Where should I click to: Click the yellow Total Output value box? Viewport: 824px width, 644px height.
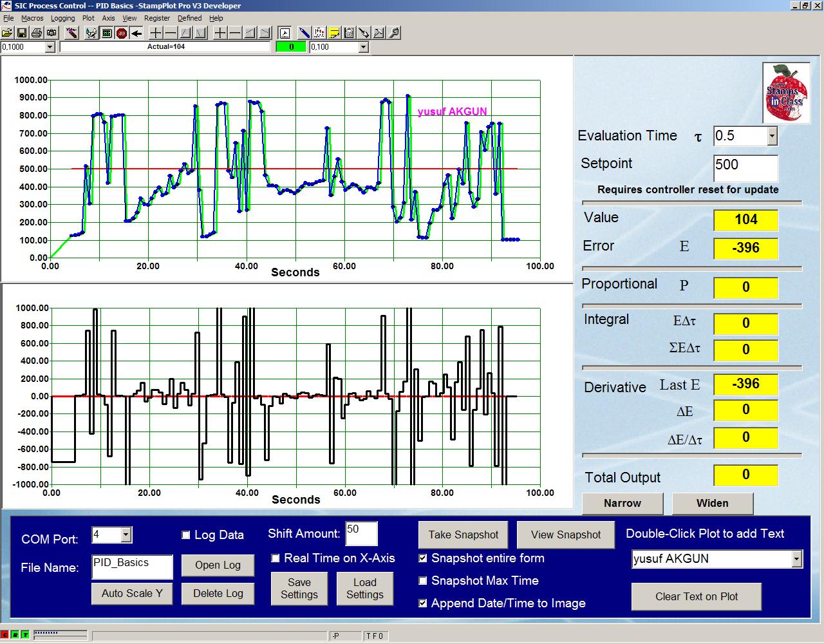(x=745, y=475)
